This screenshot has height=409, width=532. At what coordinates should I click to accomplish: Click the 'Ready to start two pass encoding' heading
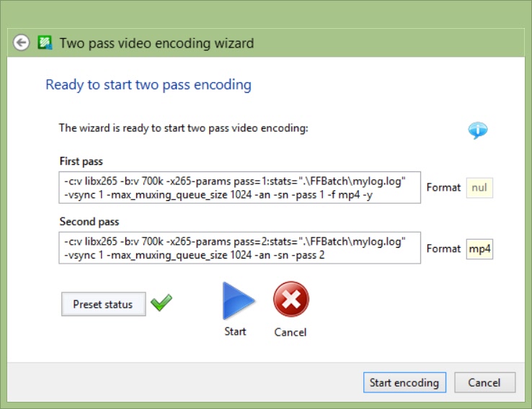pyautogui.click(x=148, y=85)
